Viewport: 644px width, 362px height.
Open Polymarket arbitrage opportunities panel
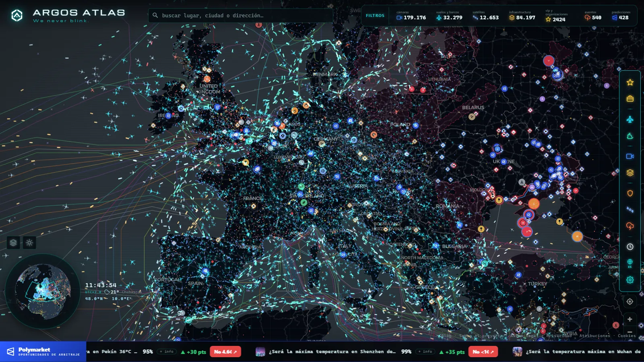click(43, 352)
